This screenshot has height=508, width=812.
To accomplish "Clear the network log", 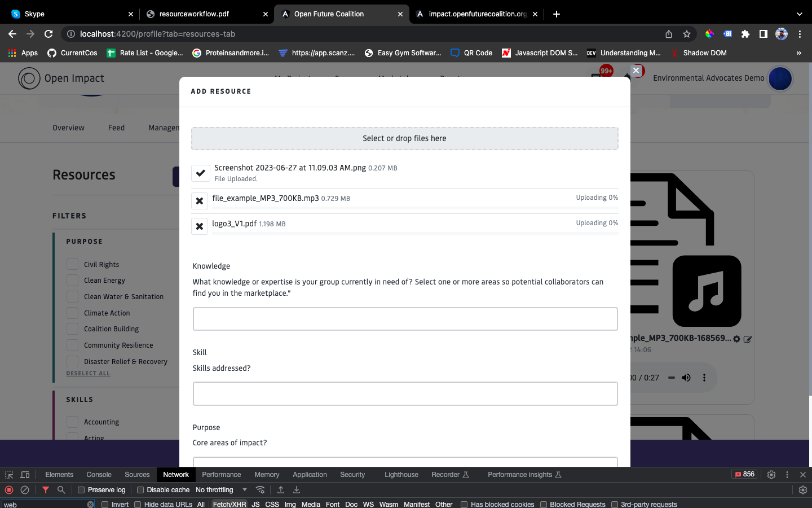I will coord(25,490).
